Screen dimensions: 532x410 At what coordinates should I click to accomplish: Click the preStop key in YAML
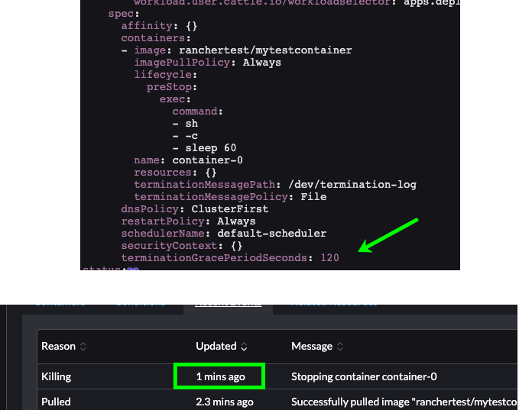(169, 87)
